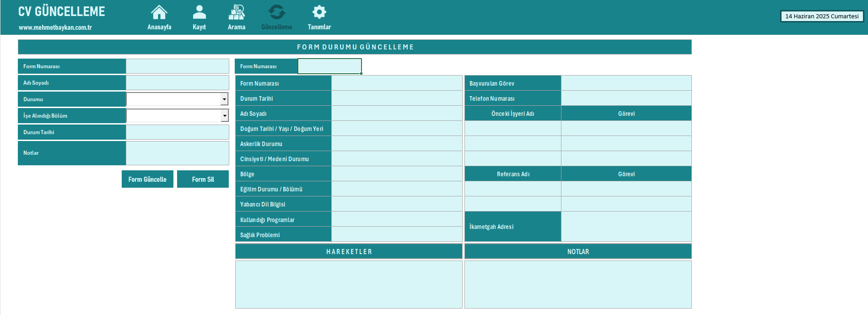The width and height of the screenshot is (868, 315).
Task: Click the left panel Form Numarası field
Action: click(x=178, y=66)
